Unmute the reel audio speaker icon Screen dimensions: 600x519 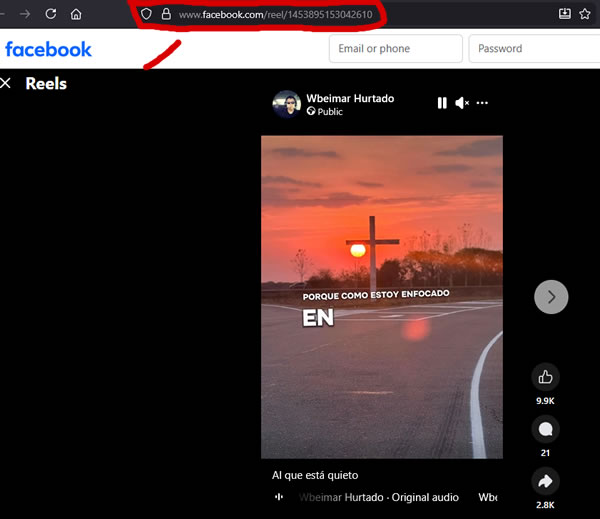pos(462,103)
